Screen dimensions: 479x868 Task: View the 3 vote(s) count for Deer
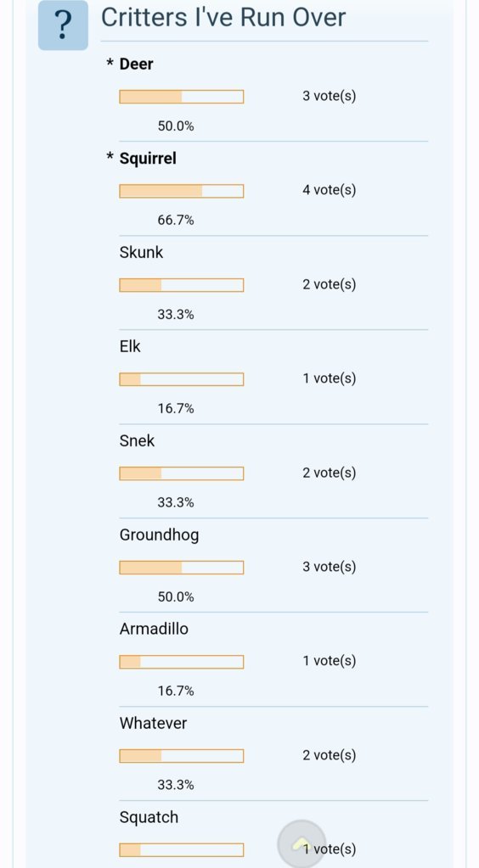pyautogui.click(x=330, y=97)
